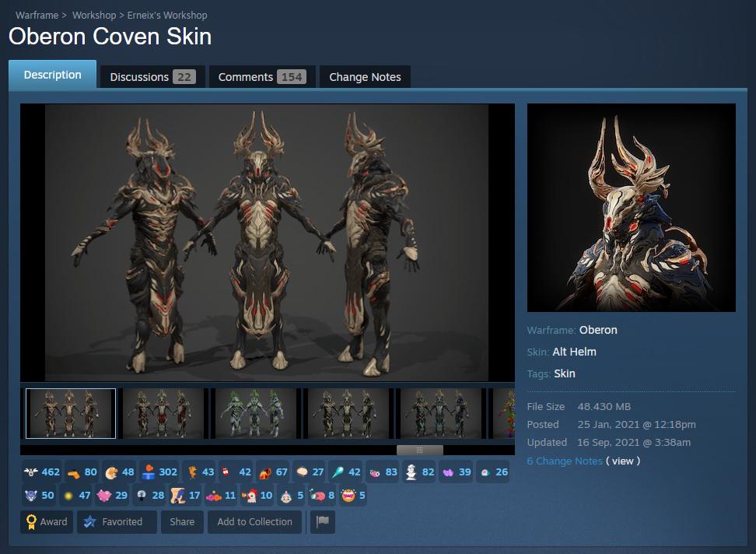The height and width of the screenshot is (554, 756).
Task: Click the baby-face award next to the 5 count
Action: pyautogui.click(x=292, y=495)
